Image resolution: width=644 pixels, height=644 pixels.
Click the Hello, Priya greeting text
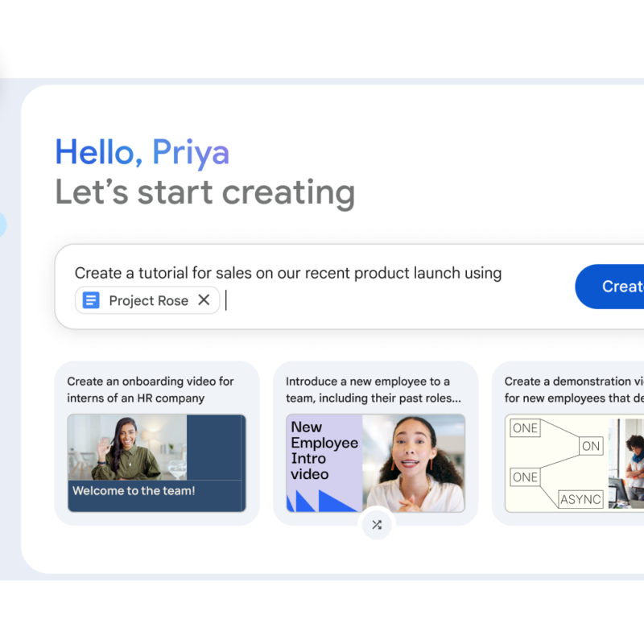coord(142,152)
